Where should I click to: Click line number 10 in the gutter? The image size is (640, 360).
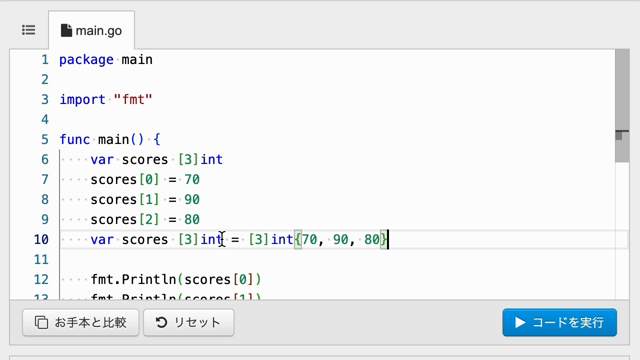click(x=41, y=240)
